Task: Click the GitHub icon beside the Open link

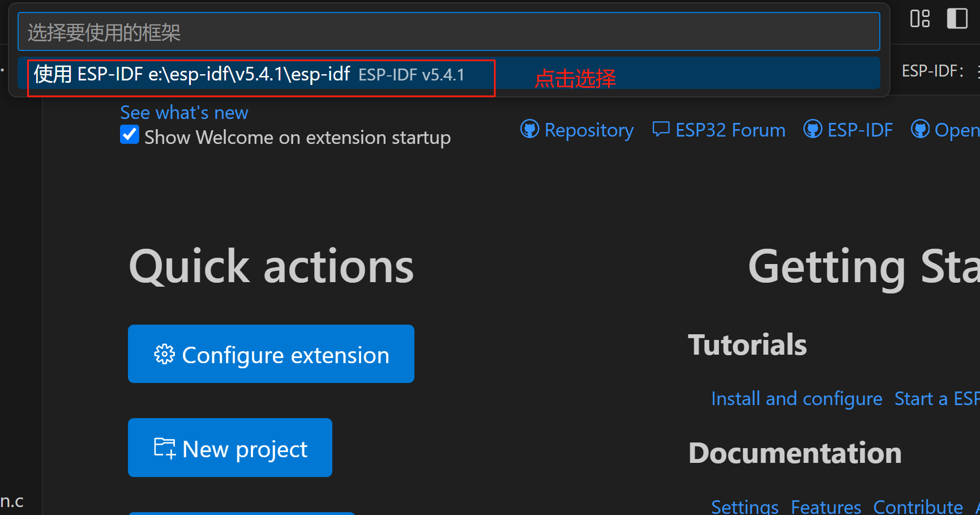Action: [921, 129]
